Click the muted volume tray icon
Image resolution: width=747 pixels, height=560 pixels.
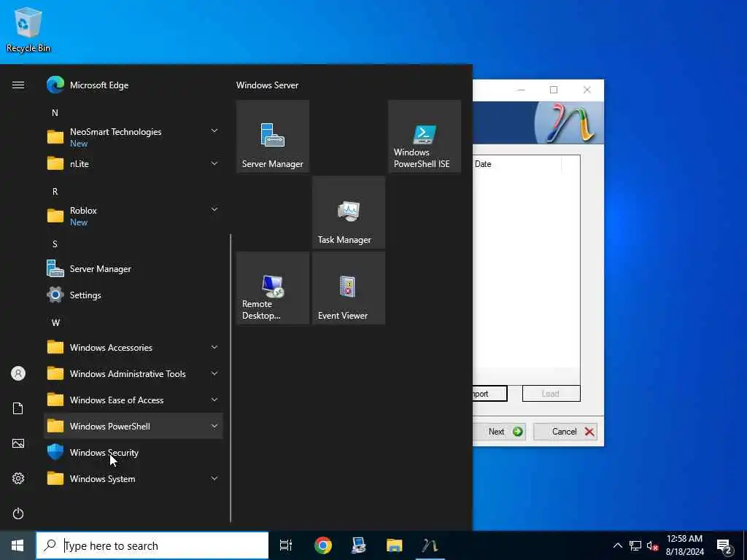coord(652,545)
